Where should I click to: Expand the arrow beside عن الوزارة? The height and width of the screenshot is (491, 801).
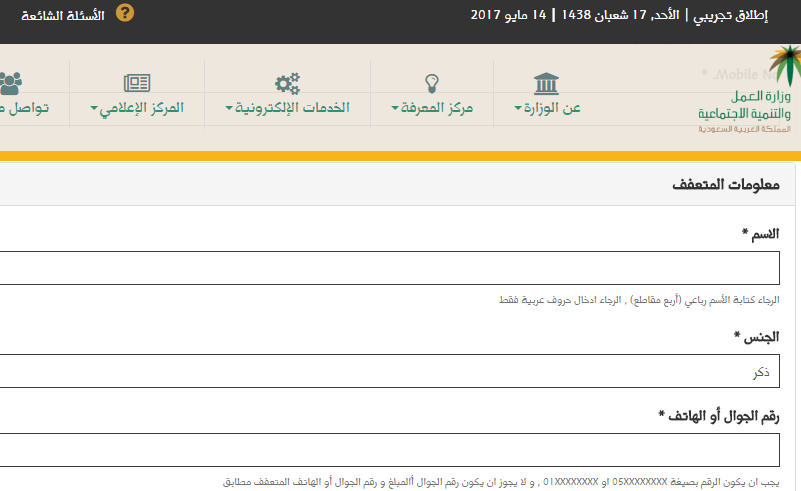click(517, 108)
